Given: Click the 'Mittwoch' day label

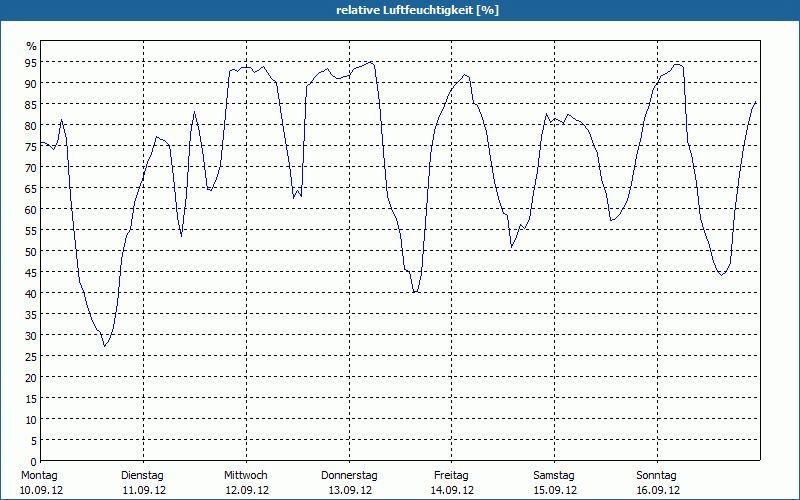Looking at the screenshot, I should click(x=246, y=475).
